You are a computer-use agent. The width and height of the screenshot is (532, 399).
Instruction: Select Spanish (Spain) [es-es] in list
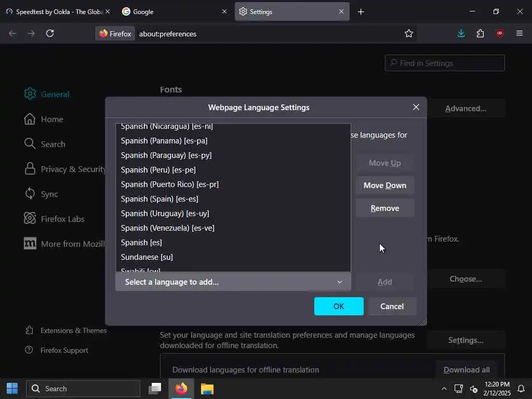[x=233, y=199]
